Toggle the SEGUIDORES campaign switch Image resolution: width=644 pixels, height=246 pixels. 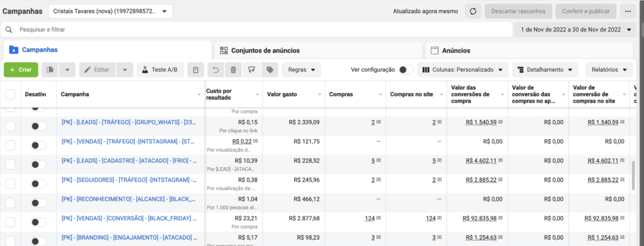(38, 184)
